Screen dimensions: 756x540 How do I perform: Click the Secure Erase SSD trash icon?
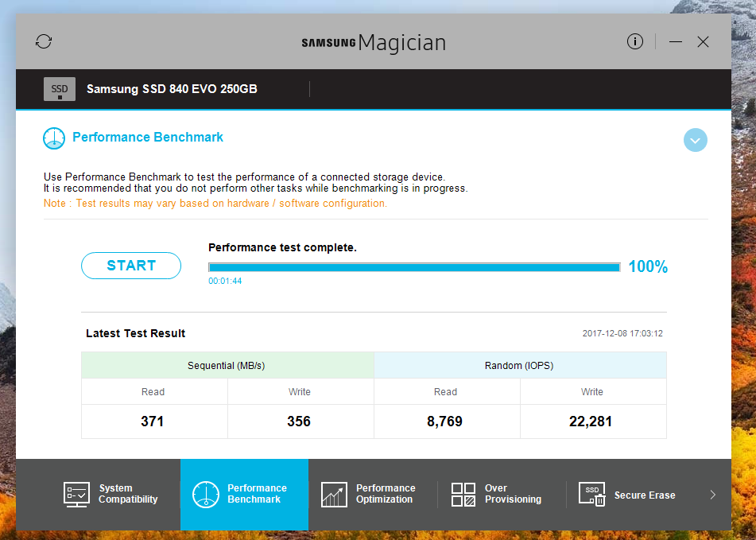(591, 495)
